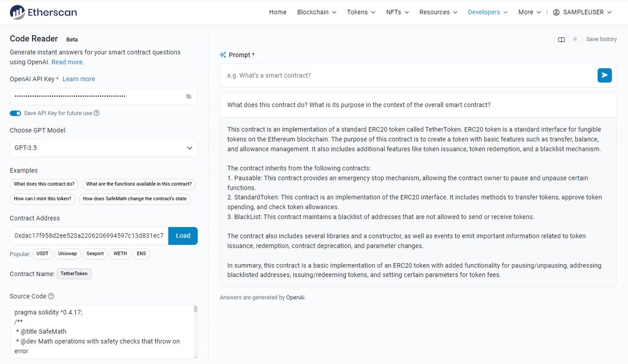Open the Tokens navigation menu
The image size is (628, 364).
point(361,12)
